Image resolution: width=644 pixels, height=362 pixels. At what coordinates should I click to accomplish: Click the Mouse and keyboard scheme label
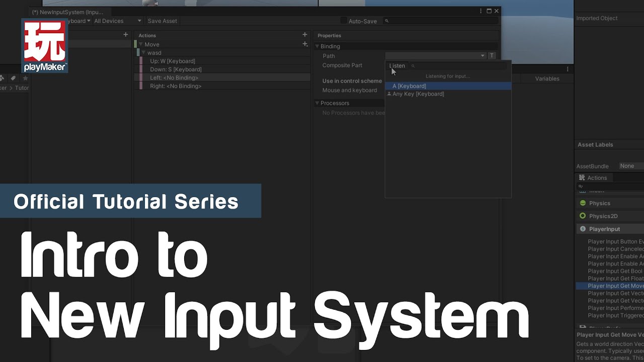pos(350,90)
